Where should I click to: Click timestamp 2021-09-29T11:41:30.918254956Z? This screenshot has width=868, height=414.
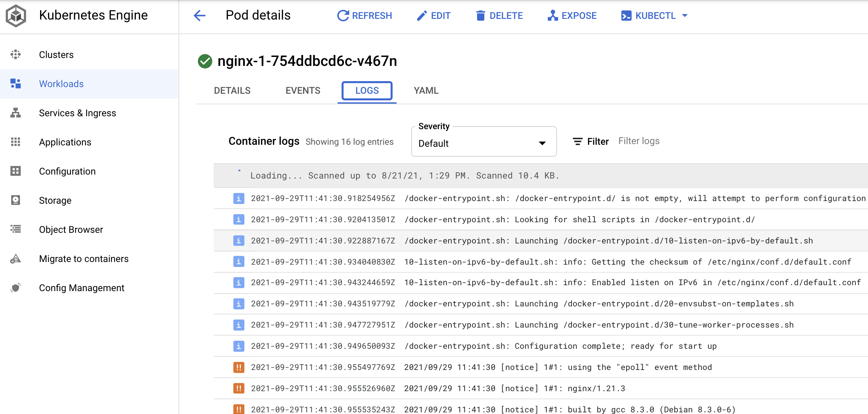pos(323,198)
